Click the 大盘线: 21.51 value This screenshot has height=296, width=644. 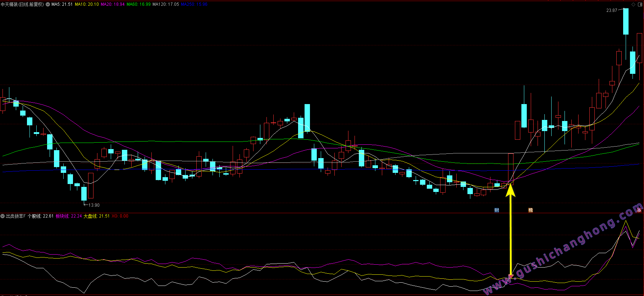pyautogui.click(x=96, y=216)
